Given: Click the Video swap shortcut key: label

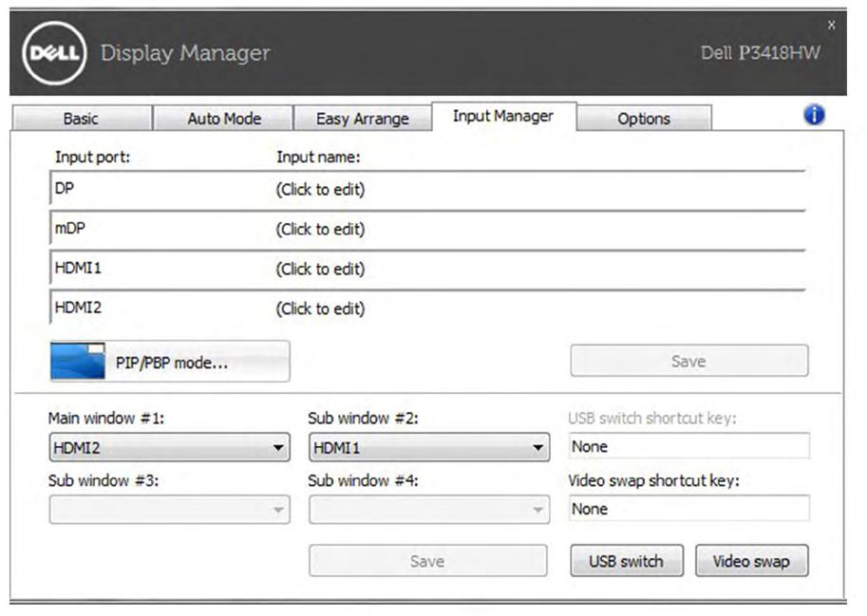Looking at the screenshot, I should [x=653, y=480].
